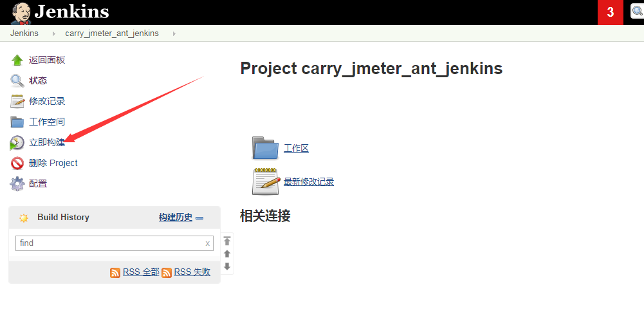Open the RSS 失败 link
The width and height of the screenshot is (644, 336).
coord(192,272)
